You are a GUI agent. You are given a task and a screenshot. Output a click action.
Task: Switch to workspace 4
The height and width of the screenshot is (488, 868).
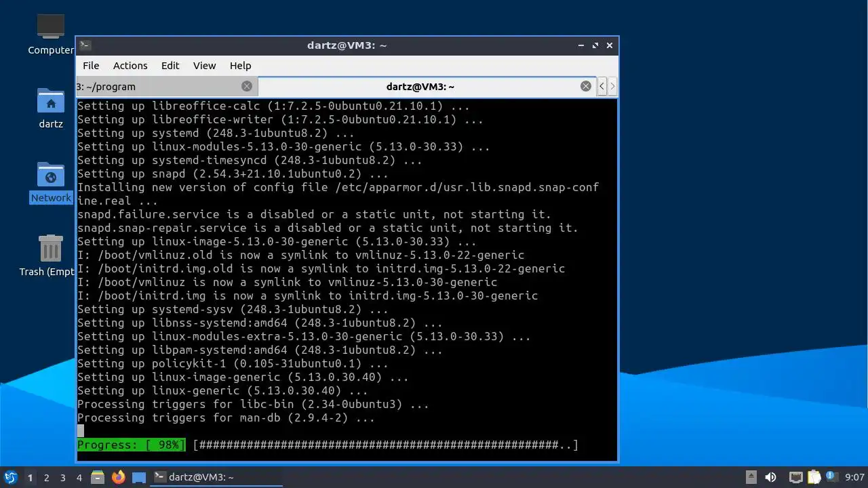(79, 477)
